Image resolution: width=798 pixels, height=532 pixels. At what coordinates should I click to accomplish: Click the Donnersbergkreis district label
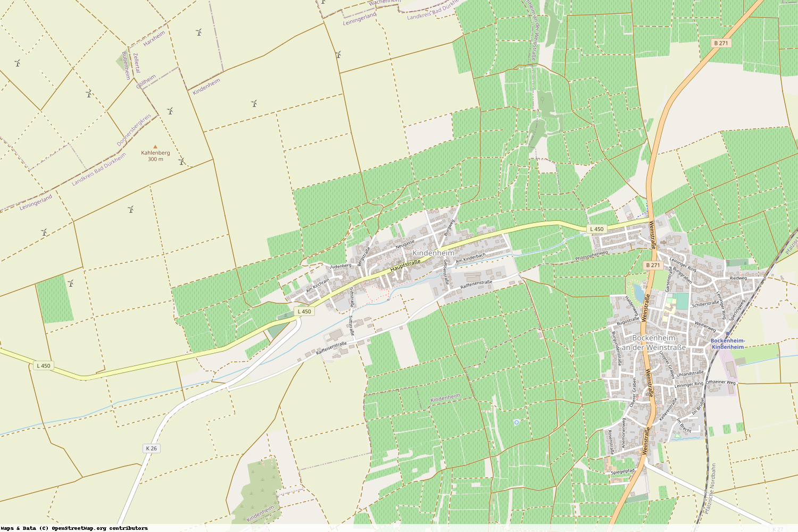134,130
